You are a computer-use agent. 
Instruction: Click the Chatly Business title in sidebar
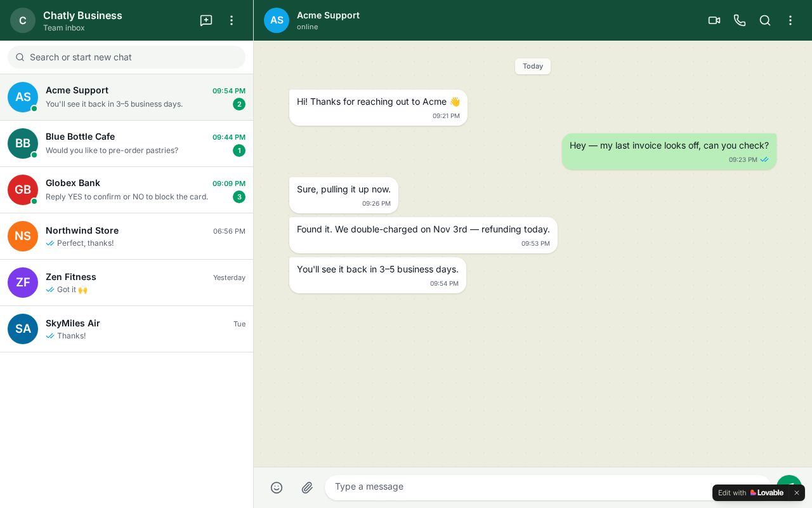[82, 15]
